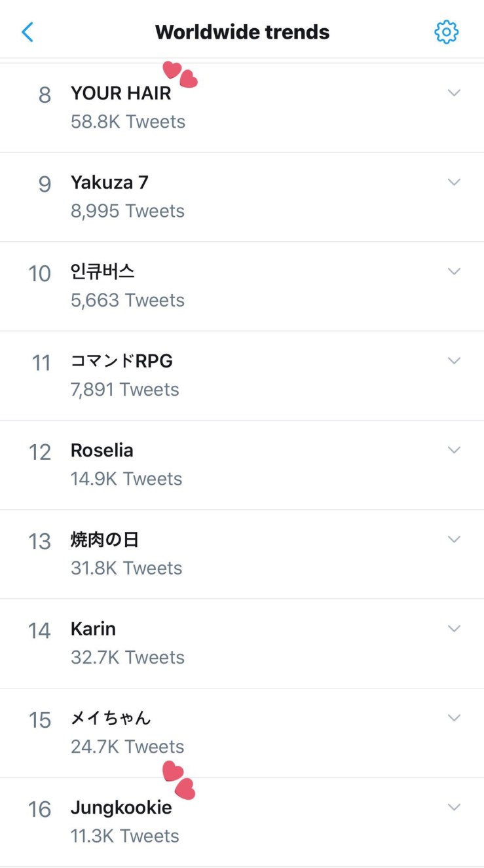Viewport: 484px width, 868px height.
Task: Open chevron menu for メイちゃん trend
Action: pos(454,718)
